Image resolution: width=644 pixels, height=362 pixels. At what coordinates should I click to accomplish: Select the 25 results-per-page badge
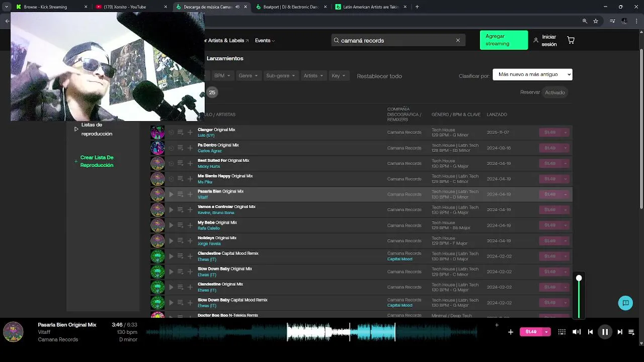[212, 93]
